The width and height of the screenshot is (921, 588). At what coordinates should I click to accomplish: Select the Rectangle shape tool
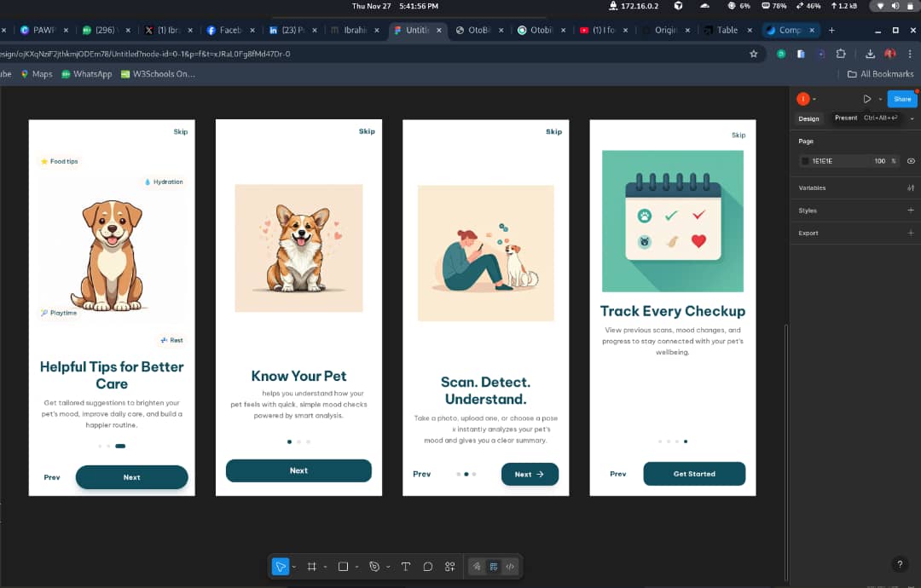tap(343, 567)
